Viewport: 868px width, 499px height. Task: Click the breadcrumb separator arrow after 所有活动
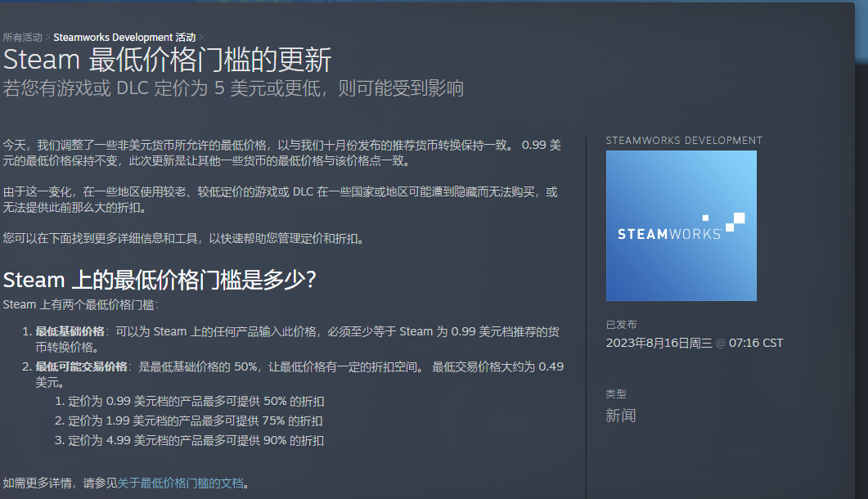tap(47, 37)
